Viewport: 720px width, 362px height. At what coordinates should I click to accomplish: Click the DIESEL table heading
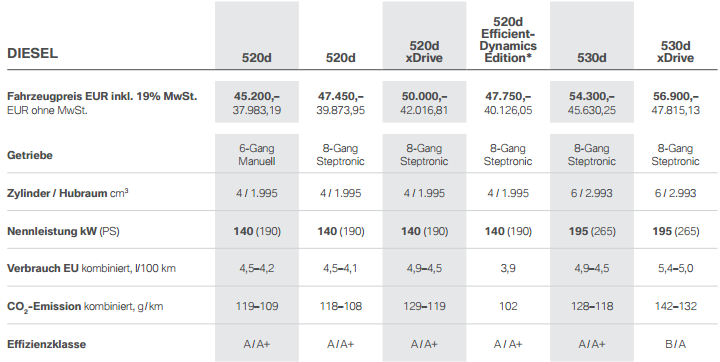click(33, 53)
